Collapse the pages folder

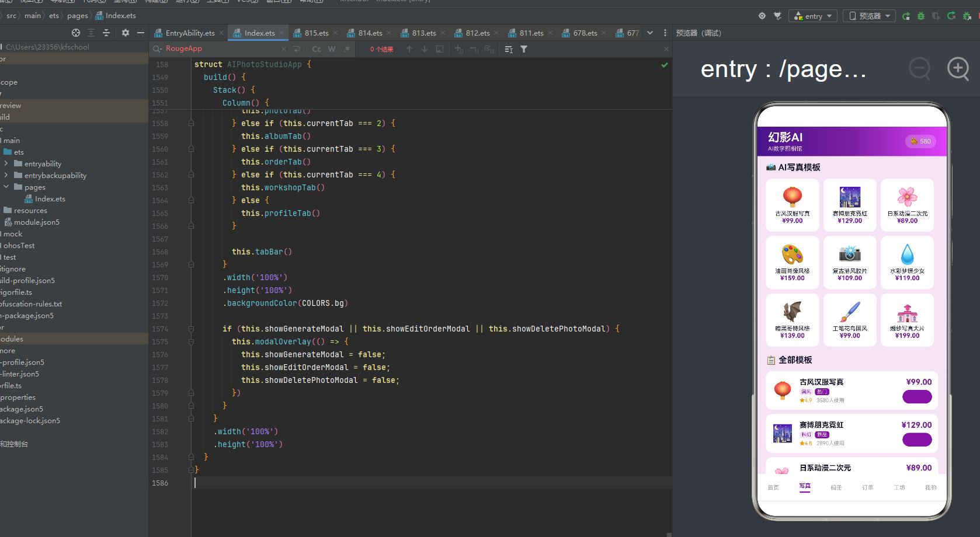point(6,187)
